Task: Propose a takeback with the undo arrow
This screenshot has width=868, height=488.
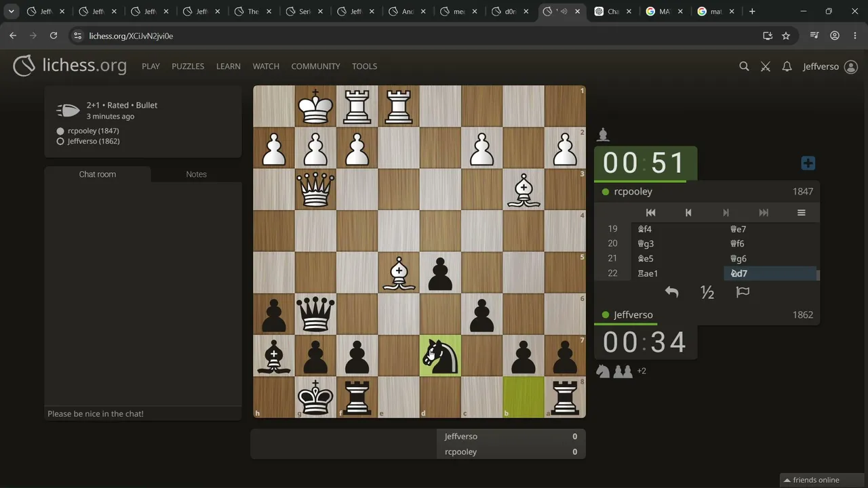Action: pos(671,292)
